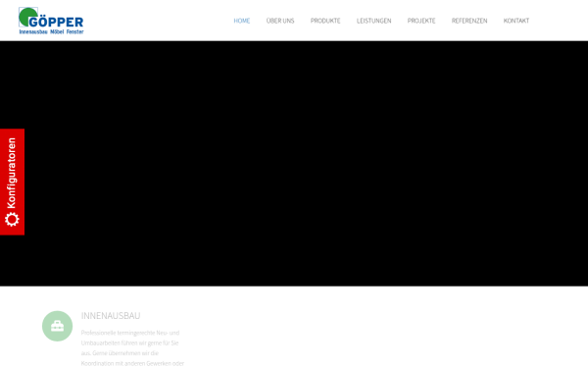The width and height of the screenshot is (588, 368).
Task: Select LEISTUNGEN in the navigation bar
Action: pos(374,21)
